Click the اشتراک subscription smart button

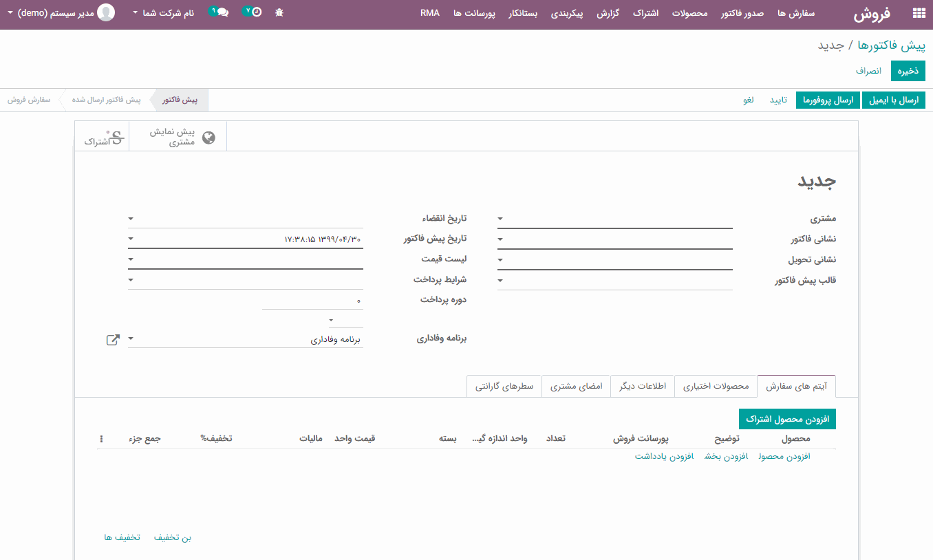point(102,136)
